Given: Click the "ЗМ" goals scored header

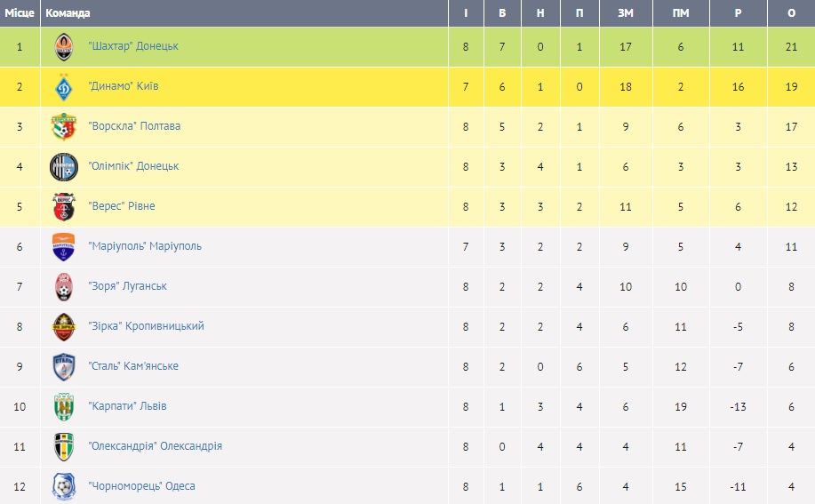Looking at the screenshot, I should (627, 13).
